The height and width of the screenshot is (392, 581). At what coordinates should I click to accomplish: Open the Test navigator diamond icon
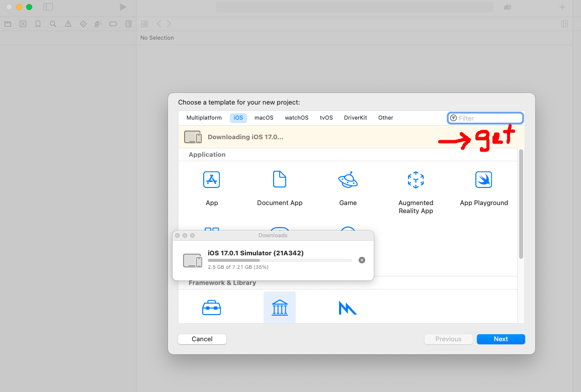pyautogui.click(x=84, y=24)
